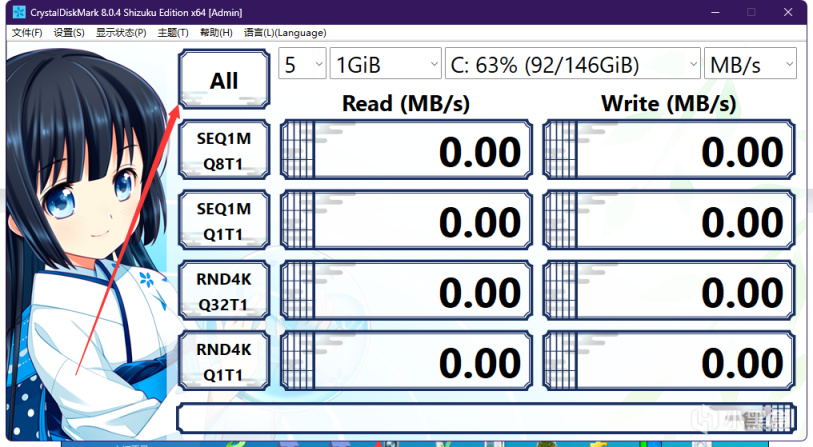Click the All benchmark button
Viewport: 813px width, 447px height.
[x=224, y=79]
